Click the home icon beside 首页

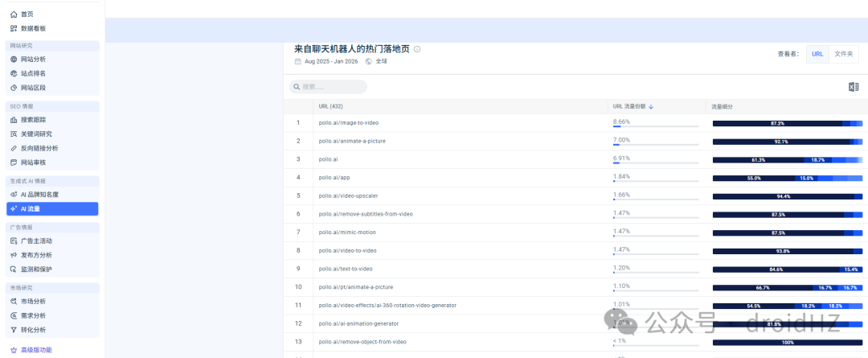pyautogui.click(x=14, y=14)
